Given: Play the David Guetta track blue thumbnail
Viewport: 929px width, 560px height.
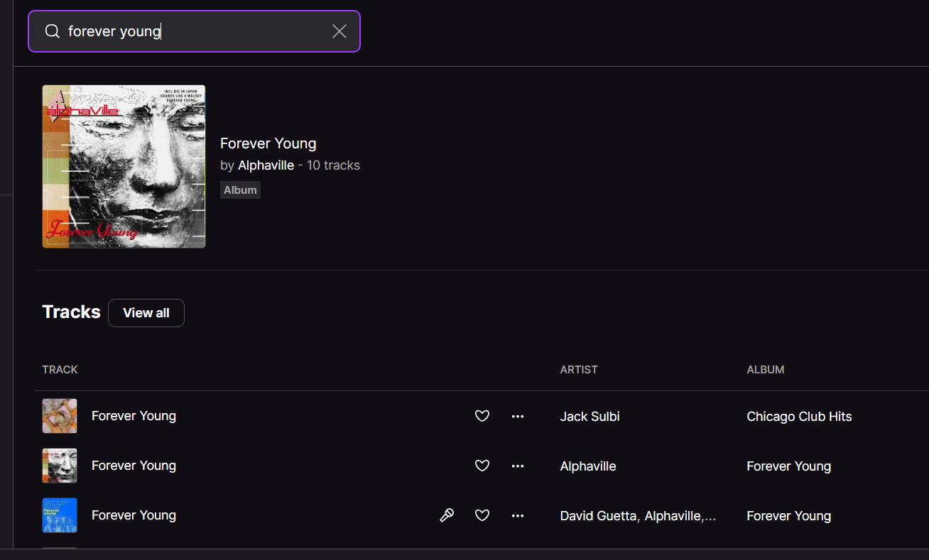Looking at the screenshot, I should point(60,515).
